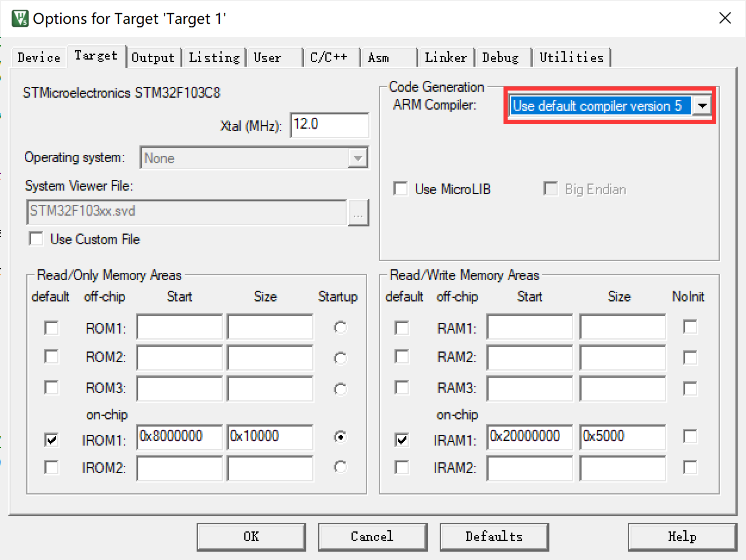Check the RAM1 default checkbox
746x560 pixels.
(402, 328)
